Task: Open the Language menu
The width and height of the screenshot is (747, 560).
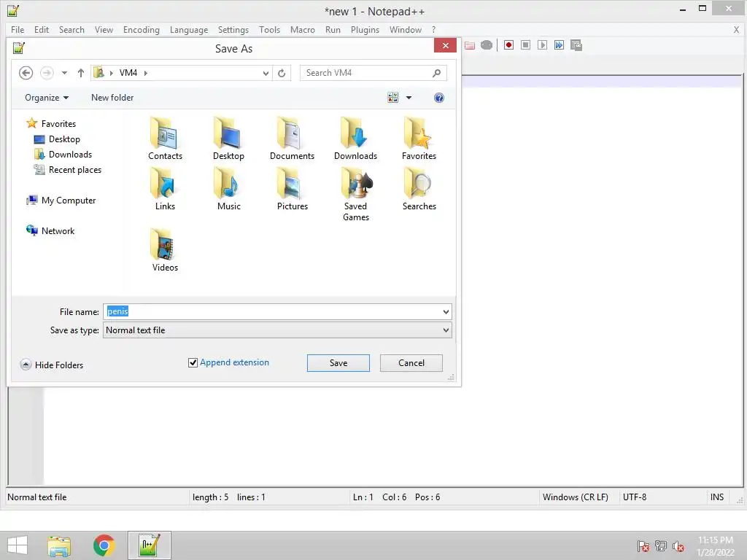Action: [189, 29]
